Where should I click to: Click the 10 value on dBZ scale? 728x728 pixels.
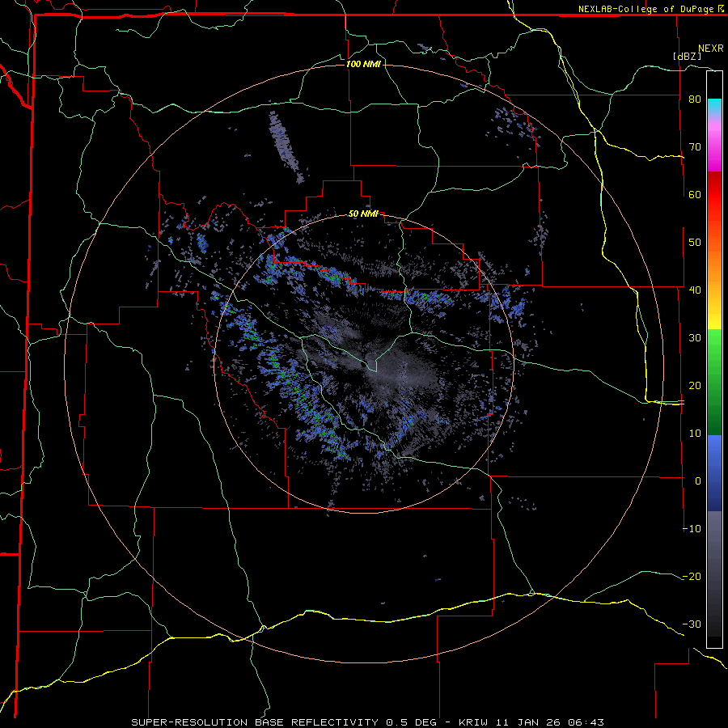click(695, 434)
